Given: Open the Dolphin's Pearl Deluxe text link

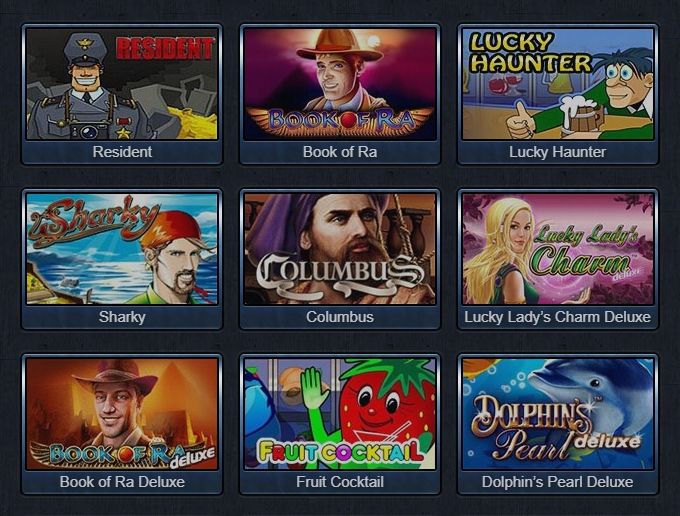Looking at the screenshot, I should pos(558,482).
